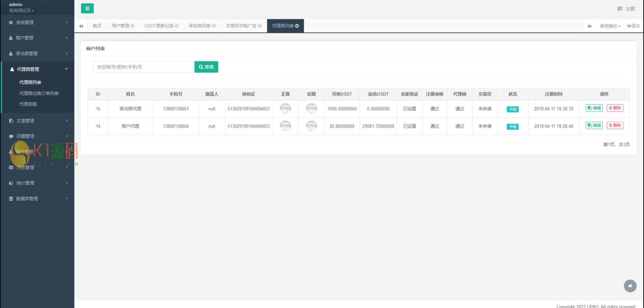This screenshot has width=644, height=308.
Task: Toggle the sidebar with the green hamburger button
Action: click(x=87, y=8)
